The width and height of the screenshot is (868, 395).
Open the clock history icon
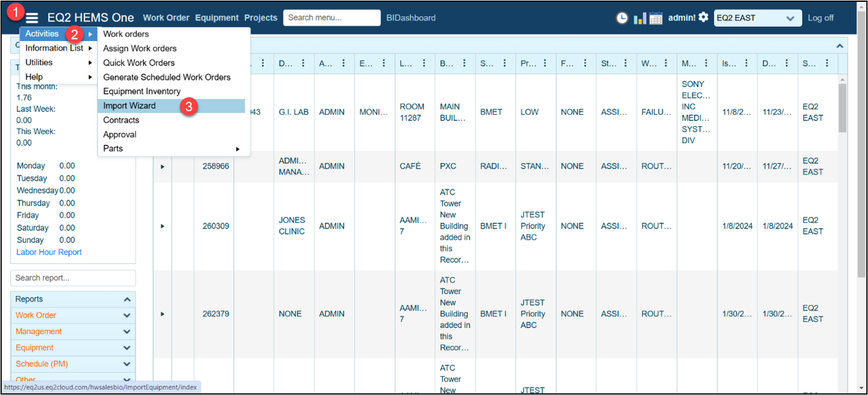[622, 18]
